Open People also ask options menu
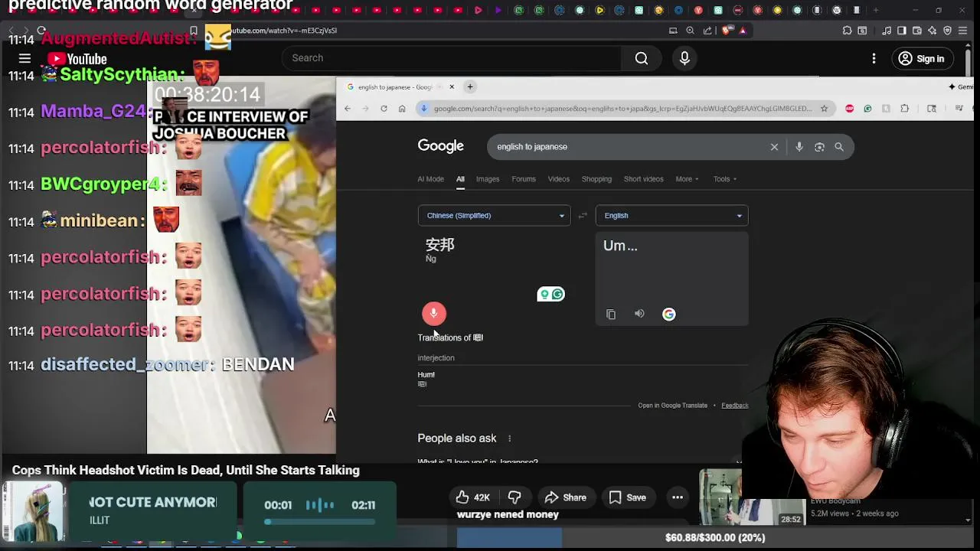This screenshot has height=551, width=980. click(x=509, y=439)
